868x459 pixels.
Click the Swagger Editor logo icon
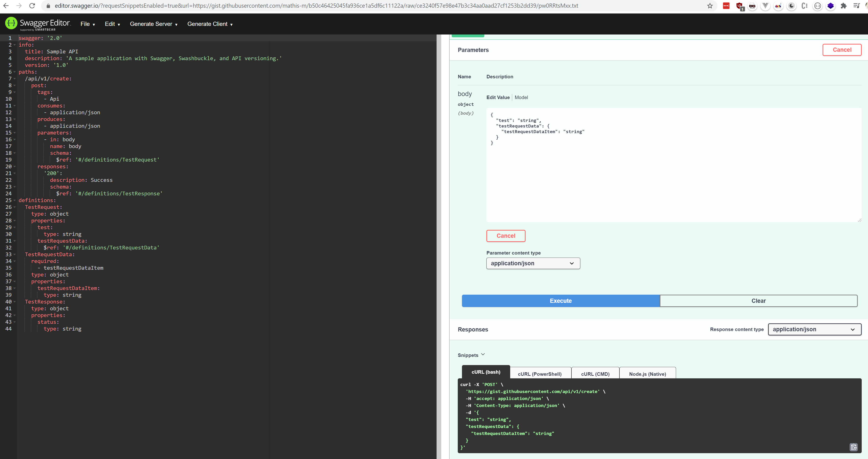coord(11,23)
